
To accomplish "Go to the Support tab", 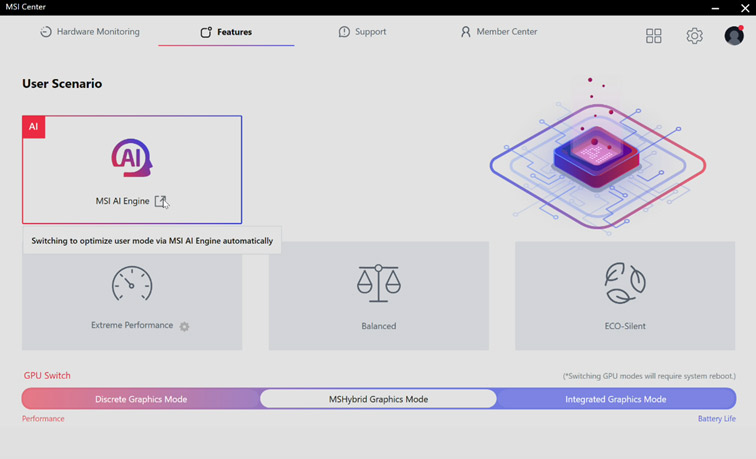I will [362, 32].
